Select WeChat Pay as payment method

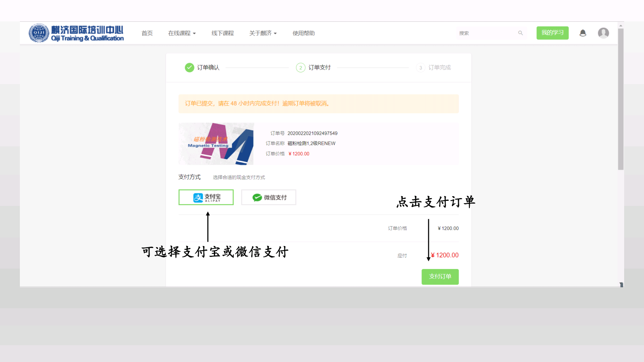pyautogui.click(x=268, y=197)
